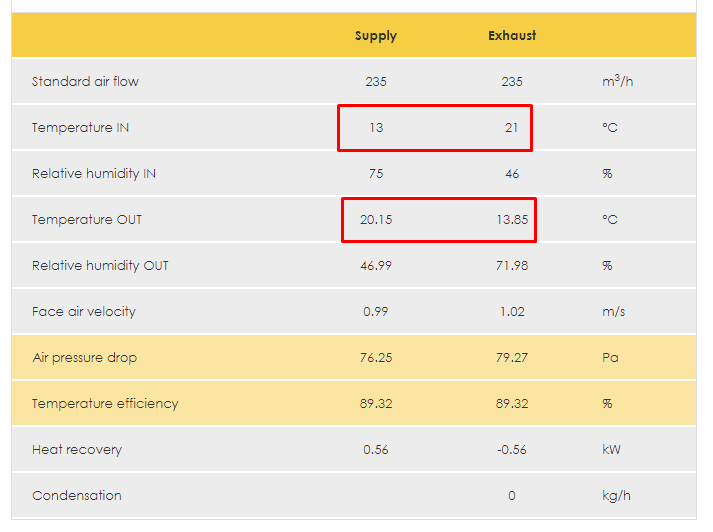713x532 pixels.
Task: Click the Supply Temperature IN value 13
Action: pyautogui.click(x=376, y=128)
